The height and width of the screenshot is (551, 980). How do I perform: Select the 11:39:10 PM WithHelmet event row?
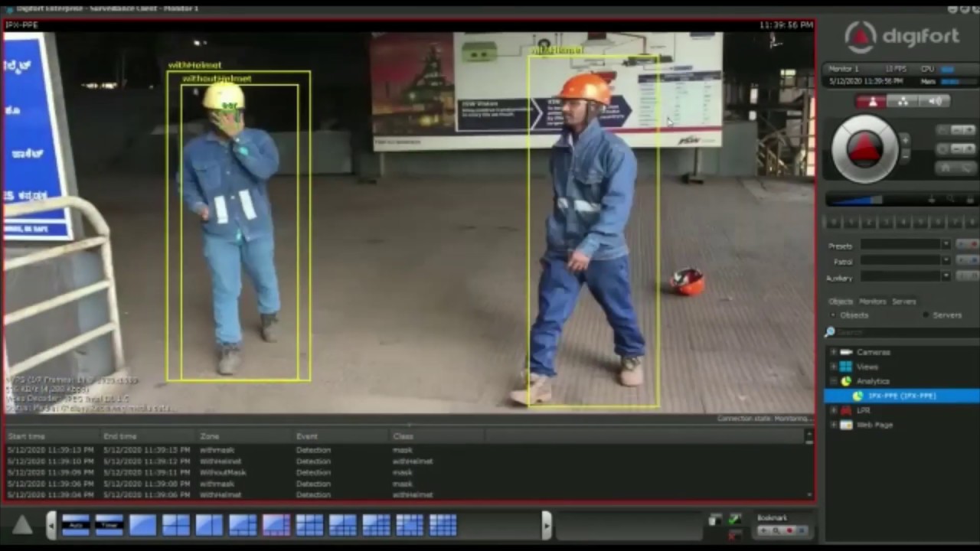click(x=404, y=461)
